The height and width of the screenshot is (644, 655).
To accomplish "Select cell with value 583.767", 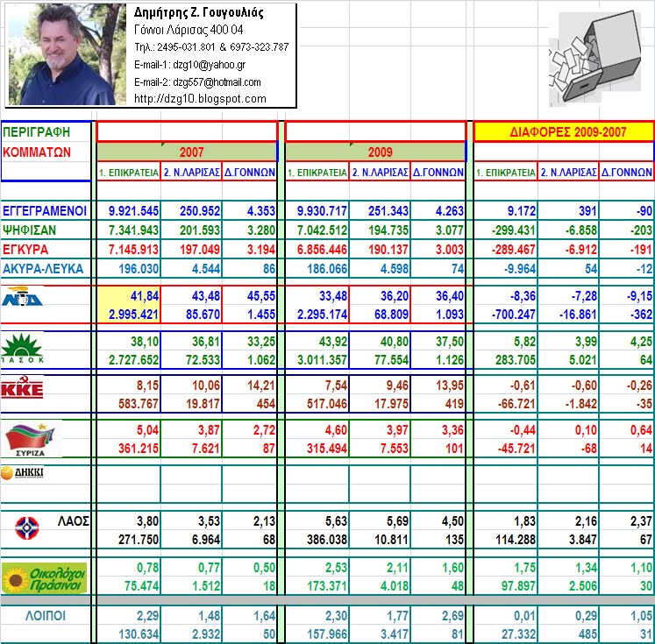I will tap(129, 404).
